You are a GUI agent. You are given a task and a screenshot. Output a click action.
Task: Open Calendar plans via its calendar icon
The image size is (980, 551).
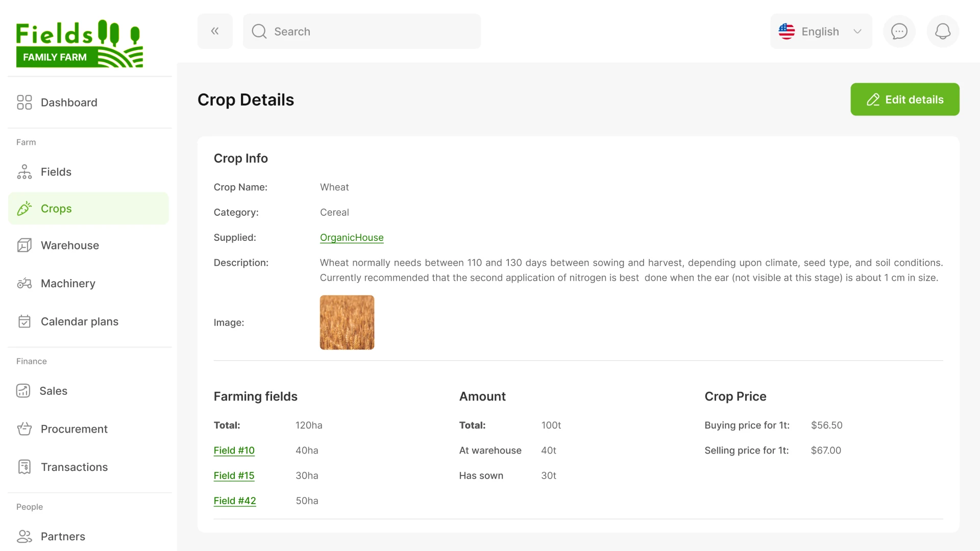click(24, 321)
